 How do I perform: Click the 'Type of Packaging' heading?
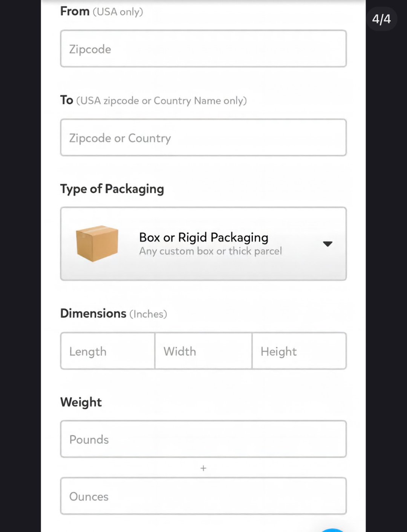tap(112, 189)
